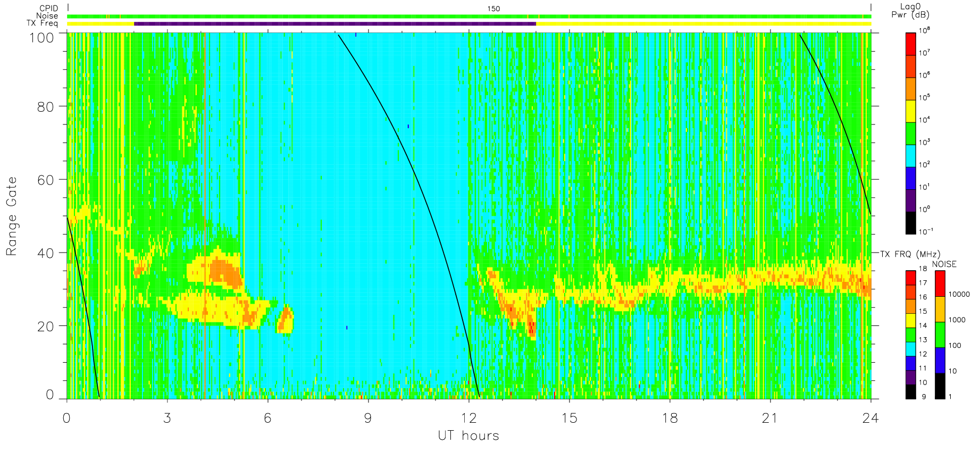Click the 'Range Gate' axis label
Screen dimensions: 980x452
(x=12, y=216)
